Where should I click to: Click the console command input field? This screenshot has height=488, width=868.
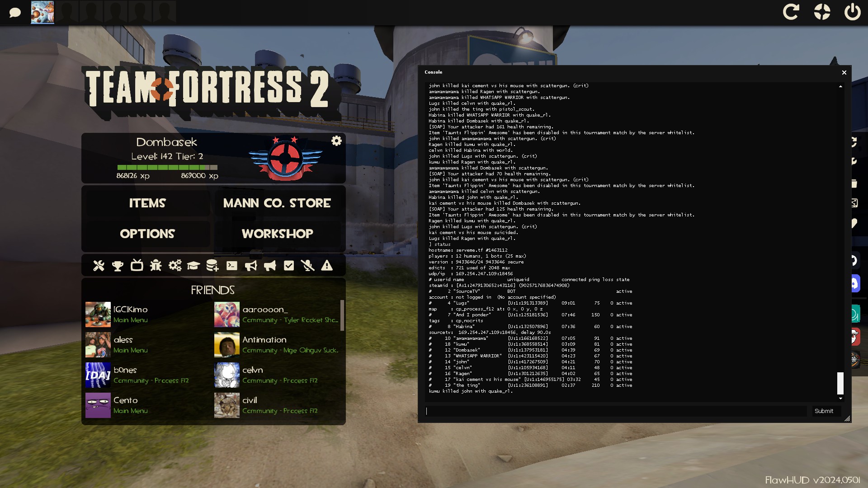[x=616, y=411]
